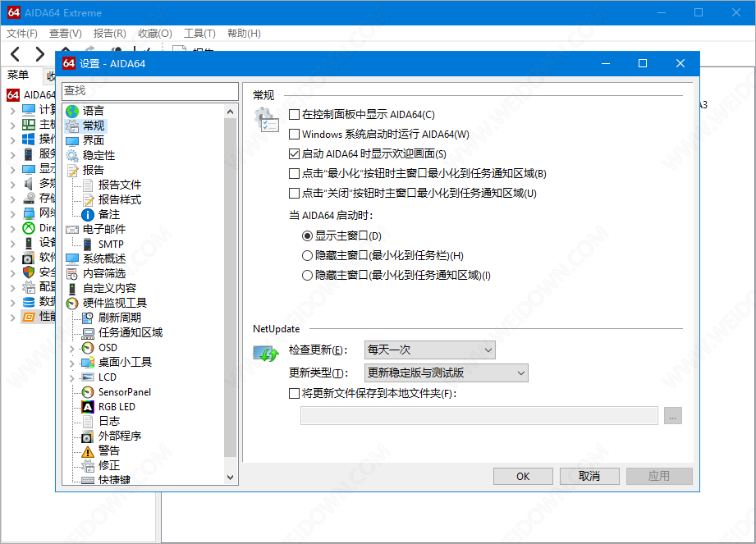Image resolution: width=756 pixels, height=544 pixels.
Task: Select 隐藏主窗口(最小化到任务栏) radio button
Action: 307,255
